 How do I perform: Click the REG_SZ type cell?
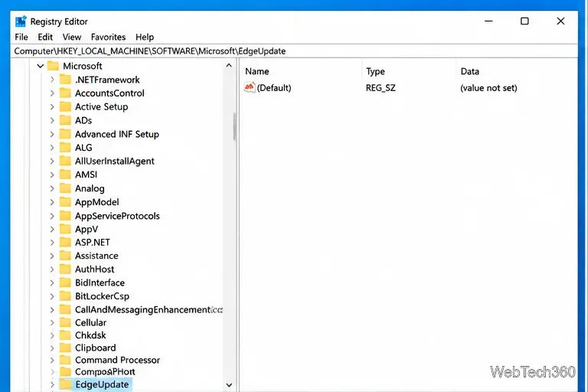(381, 88)
